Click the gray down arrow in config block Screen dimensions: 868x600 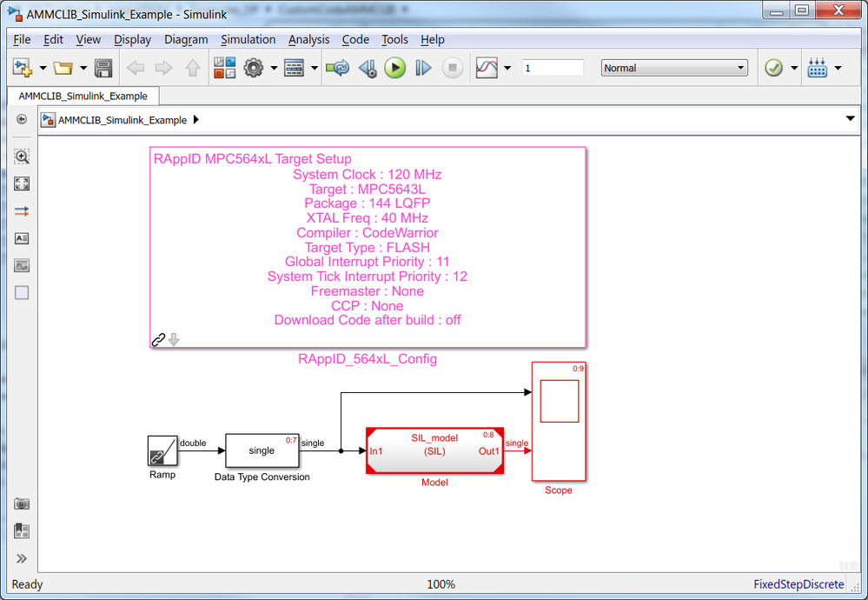[x=174, y=340]
